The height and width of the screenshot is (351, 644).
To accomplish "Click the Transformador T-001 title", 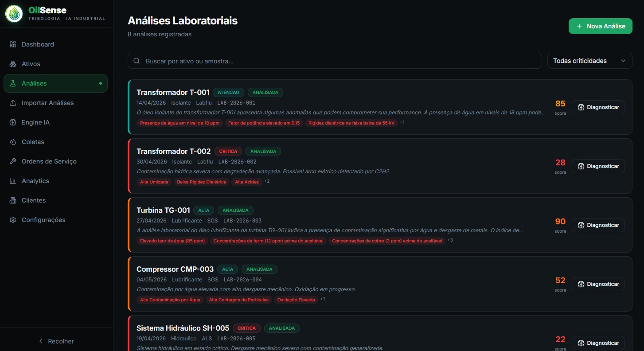I will coord(173,92).
